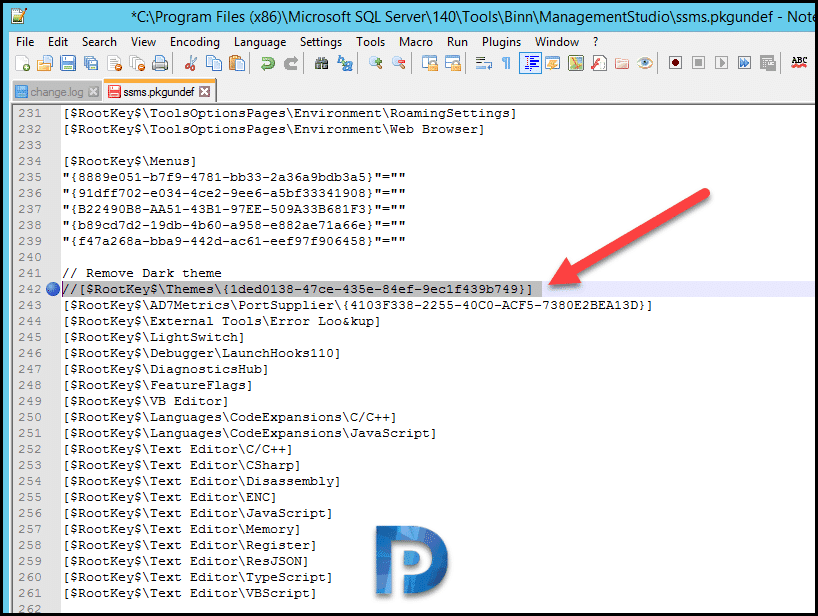Viewport: 818px width, 616px height.
Task: Open the Macro menu
Action: [416, 42]
